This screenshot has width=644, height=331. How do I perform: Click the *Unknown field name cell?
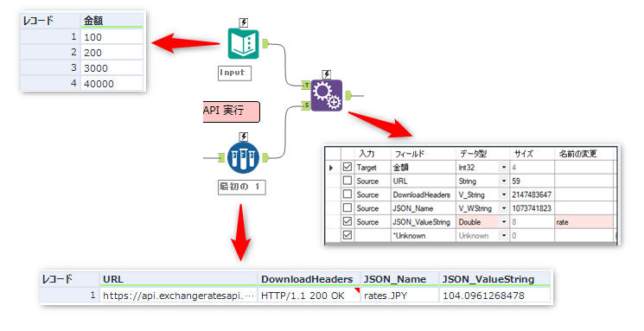click(424, 236)
